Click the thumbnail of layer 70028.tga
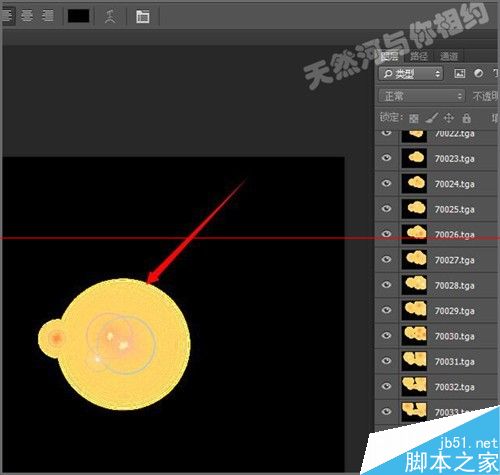The height and width of the screenshot is (475, 500). [x=414, y=285]
